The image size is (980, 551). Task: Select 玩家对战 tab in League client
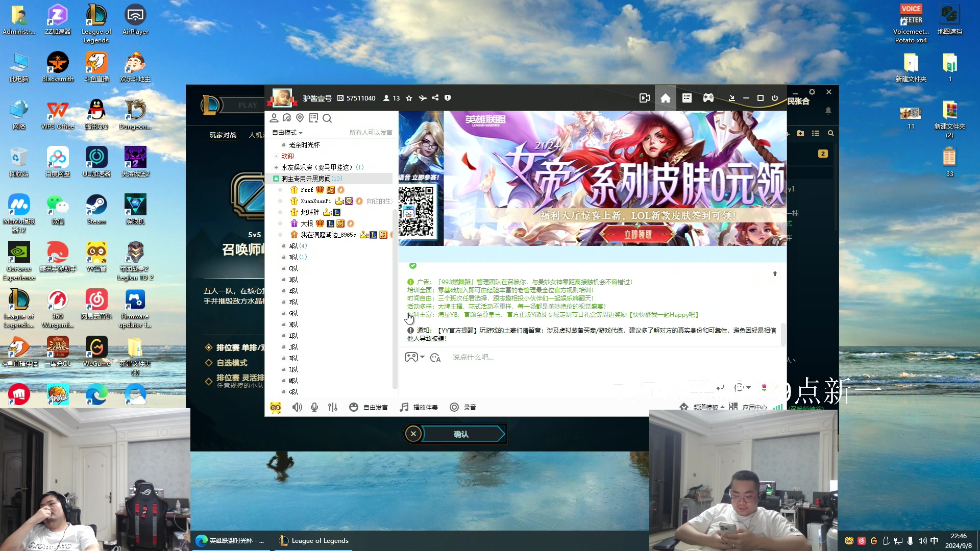[223, 135]
